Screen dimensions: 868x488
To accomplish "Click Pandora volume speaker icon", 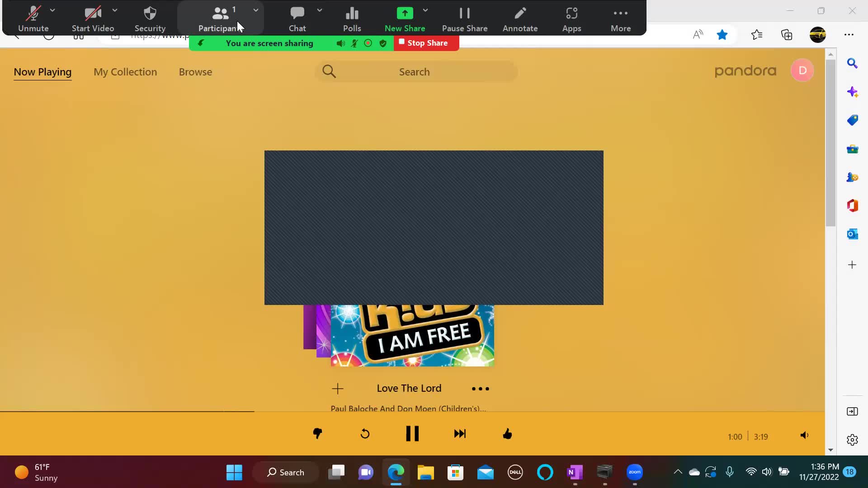I will pyautogui.click(x=804, y=436).
